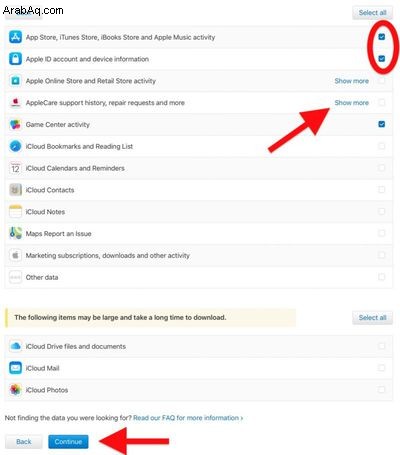
Task: Click the Game Center icon
Action: [15, 124]
